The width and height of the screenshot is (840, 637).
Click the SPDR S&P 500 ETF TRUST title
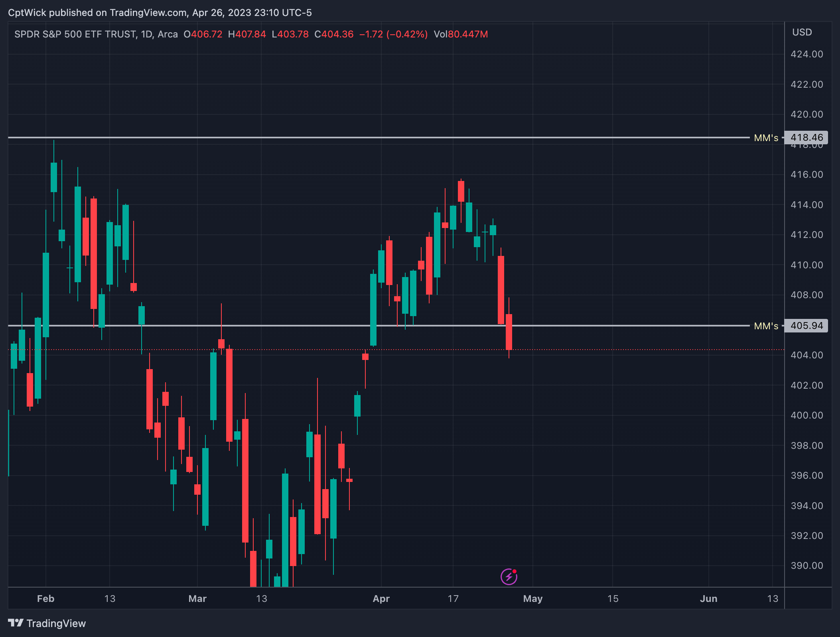[x=76, y=34]
